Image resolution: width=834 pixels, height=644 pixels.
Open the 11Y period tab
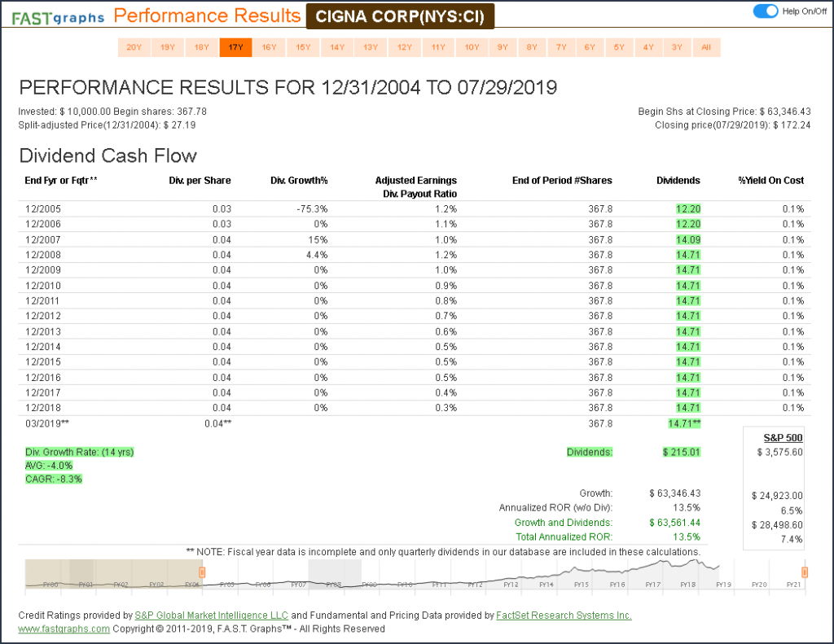438,47
